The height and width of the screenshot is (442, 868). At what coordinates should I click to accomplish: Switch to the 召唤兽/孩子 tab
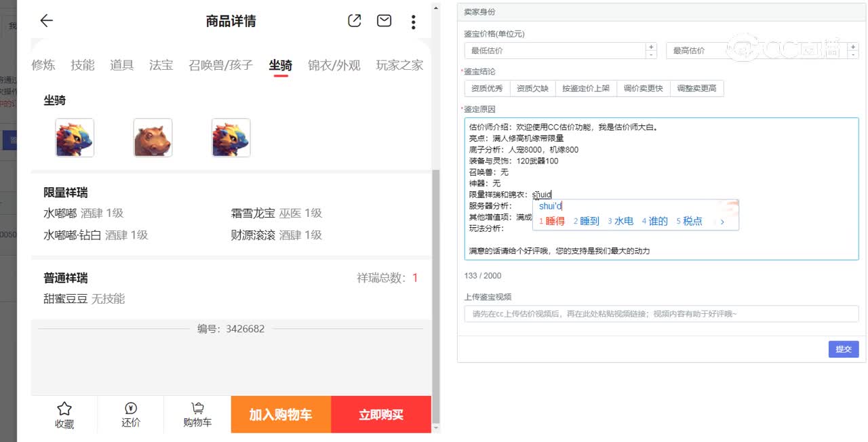point(220,65)
